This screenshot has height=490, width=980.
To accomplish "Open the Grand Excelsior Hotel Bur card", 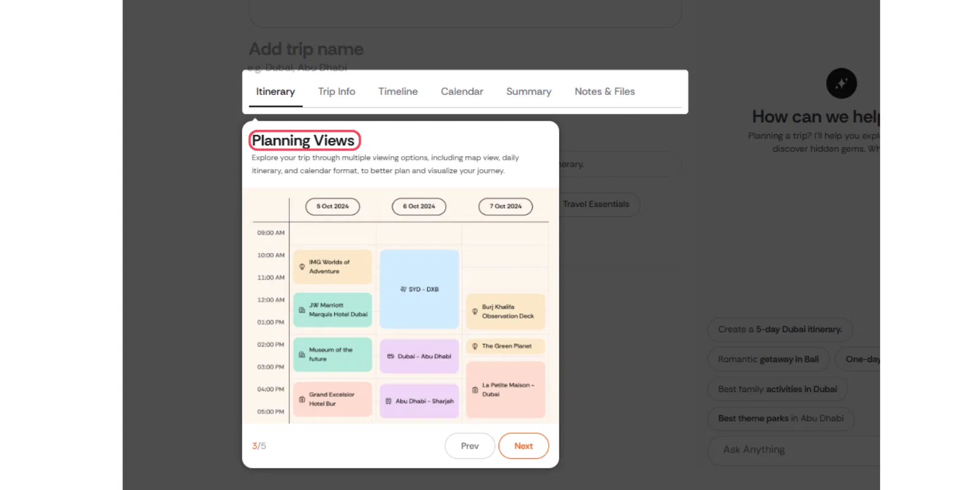I will tap(333, 399).
